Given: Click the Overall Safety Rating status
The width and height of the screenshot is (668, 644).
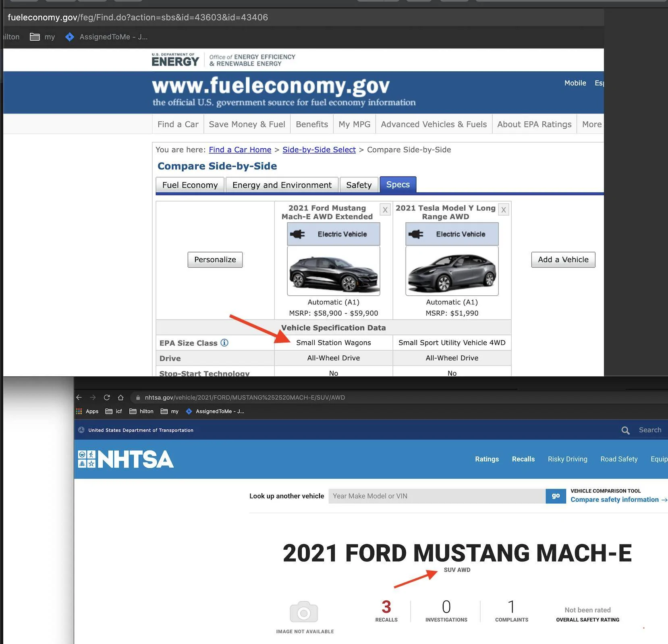Looking at the screenshot, I should tap(587, 615).
